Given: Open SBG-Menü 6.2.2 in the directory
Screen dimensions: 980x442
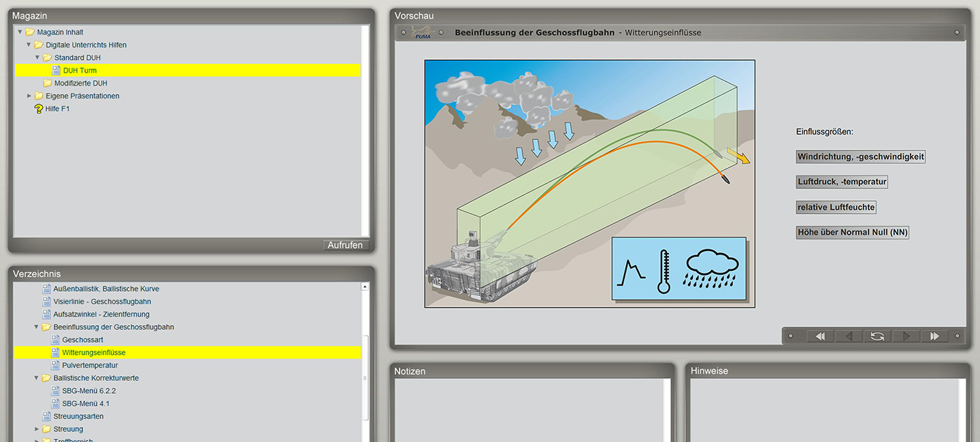Looking at the screenshot, I should point(88,391).
